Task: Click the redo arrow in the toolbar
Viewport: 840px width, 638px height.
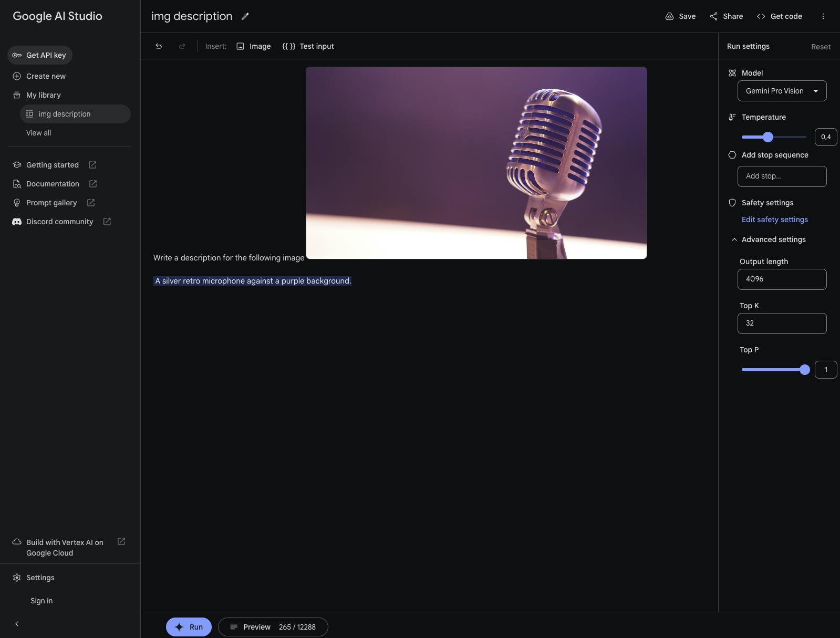Action: (182, 46)
